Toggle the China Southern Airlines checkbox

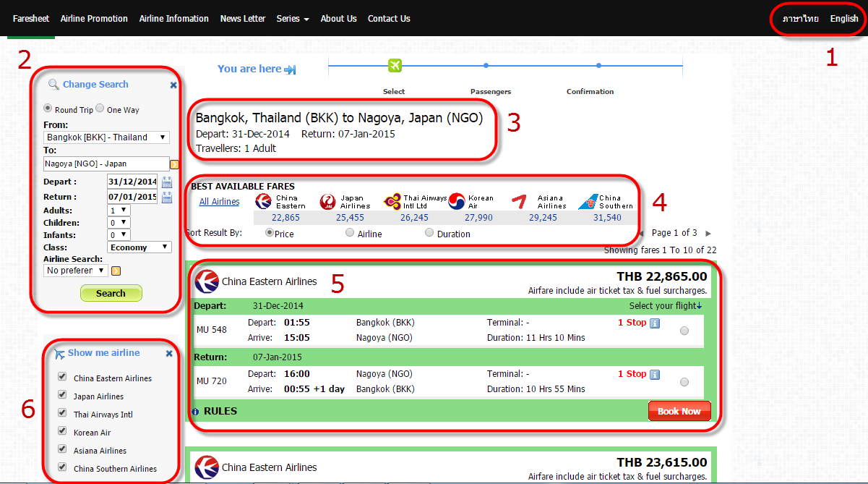pos(62,467)
